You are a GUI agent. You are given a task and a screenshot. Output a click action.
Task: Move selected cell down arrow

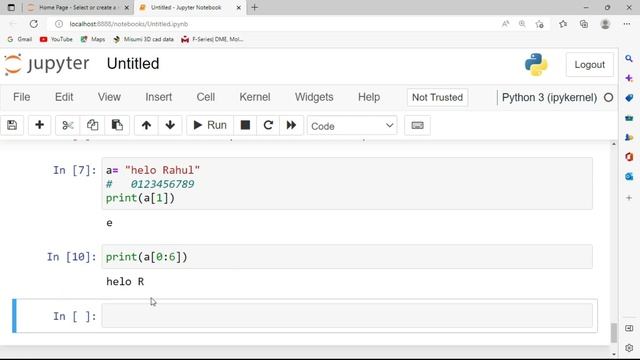pos(170,125)
